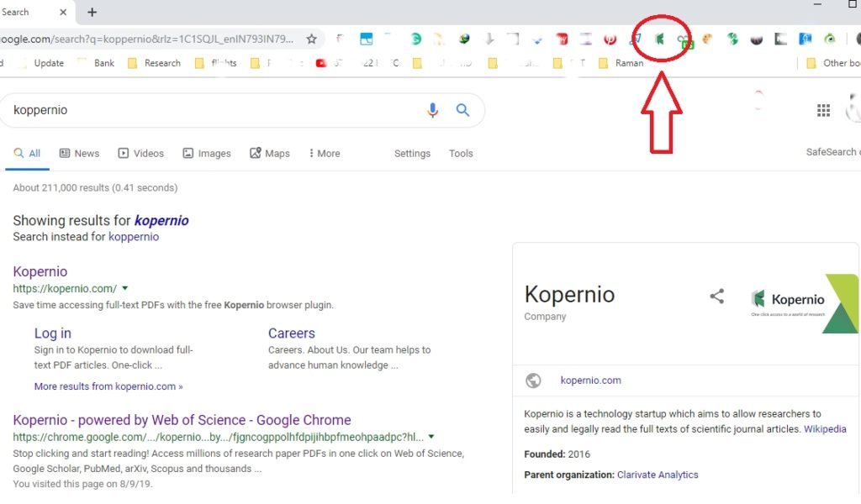861x504 pixels.
Task: Click the paint palette extension icon
Action: [x=707, y=39]
